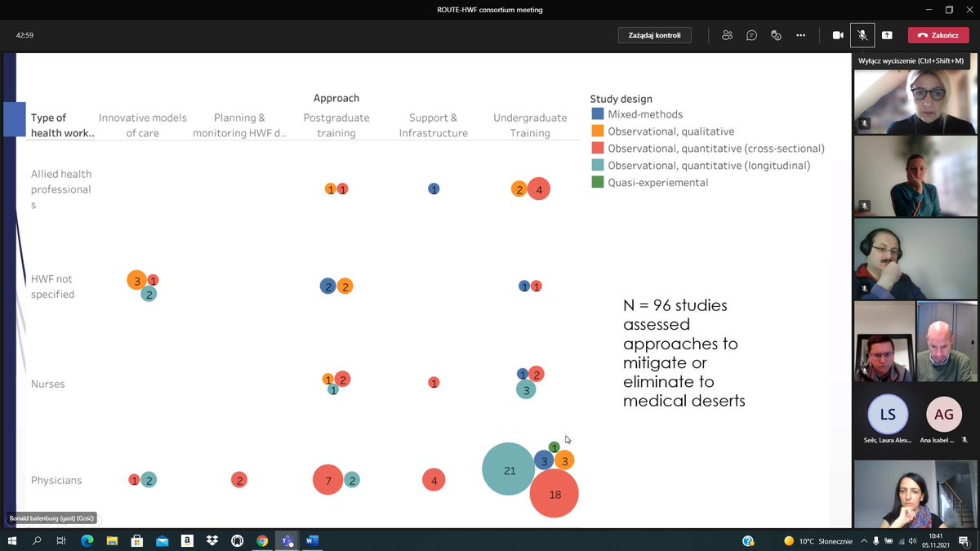
Task: Open Amazon app from taskbar
Action: point(187,540)
